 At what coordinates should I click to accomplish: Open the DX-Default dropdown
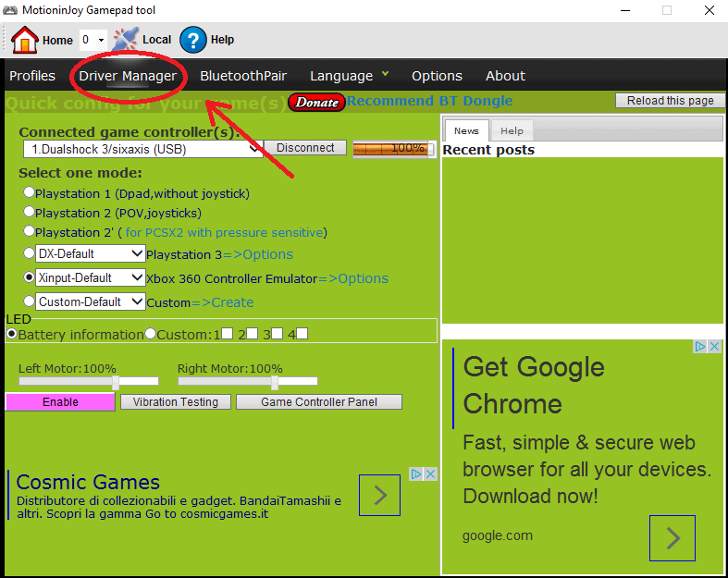pos(138,253)
